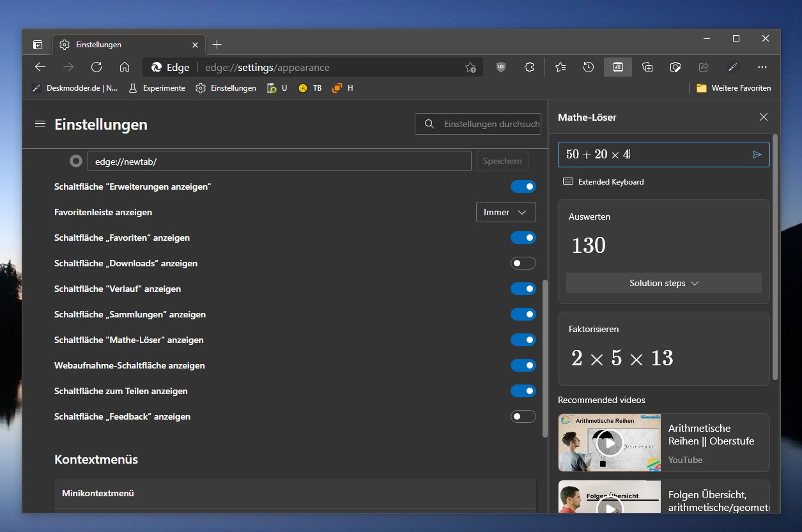802x532 pixels.
Task: Open the Deskmodder.de bookmark
Action: (75, 88)
